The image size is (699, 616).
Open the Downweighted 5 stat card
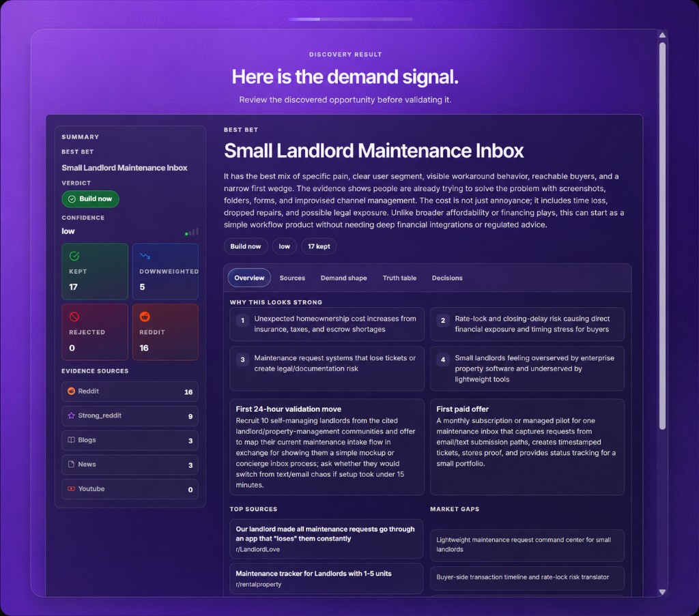(x=165, y=272)
